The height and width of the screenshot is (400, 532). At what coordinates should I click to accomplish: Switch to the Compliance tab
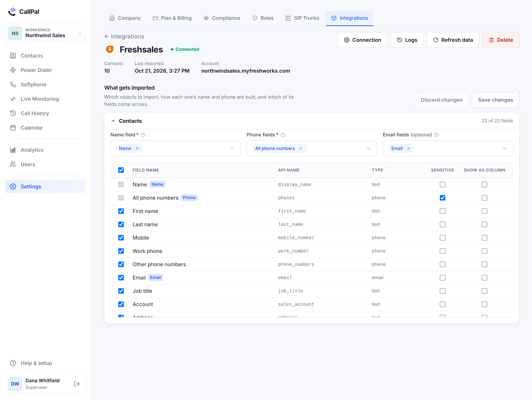tap(222, 18)
